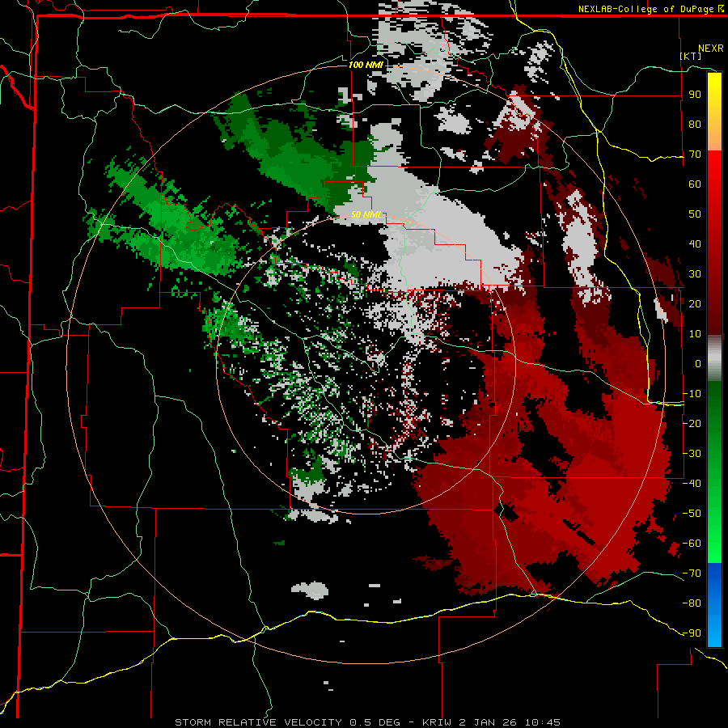Click the -10 value on the velocity scale
This screenshot has height=728, width=728.
pyautogui.click(x=692, y=394)
